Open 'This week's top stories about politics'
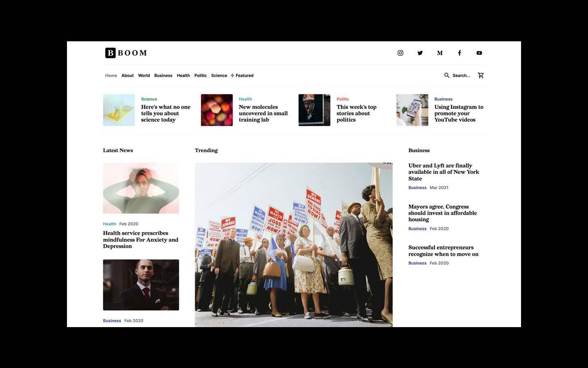 [x=356, y=113]
